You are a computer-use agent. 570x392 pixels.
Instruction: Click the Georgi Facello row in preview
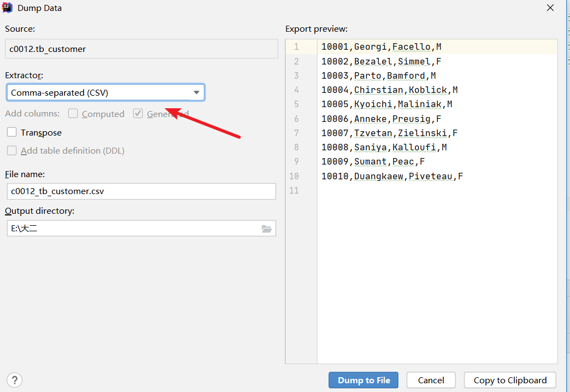point(381,47)
